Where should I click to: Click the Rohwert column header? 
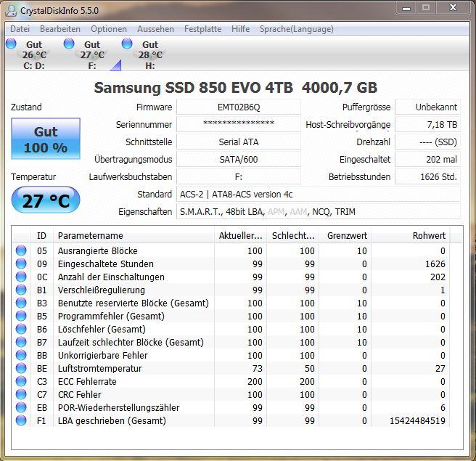coord(411,235)
